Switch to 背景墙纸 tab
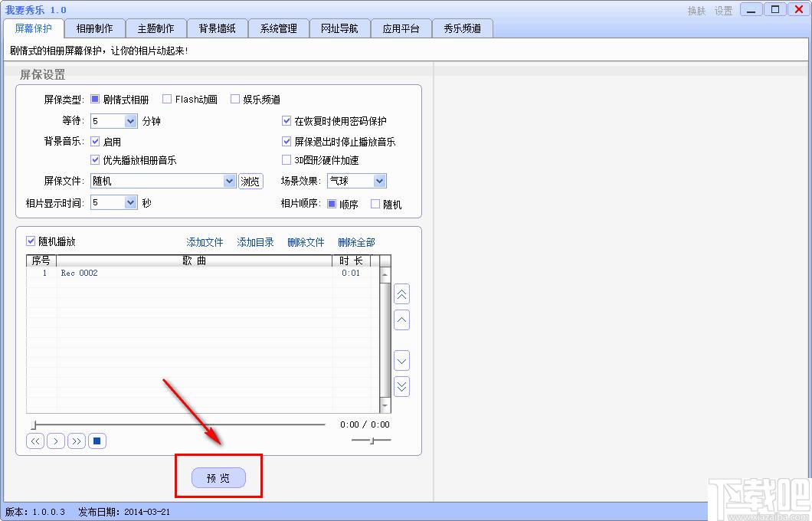 [217, 28]
